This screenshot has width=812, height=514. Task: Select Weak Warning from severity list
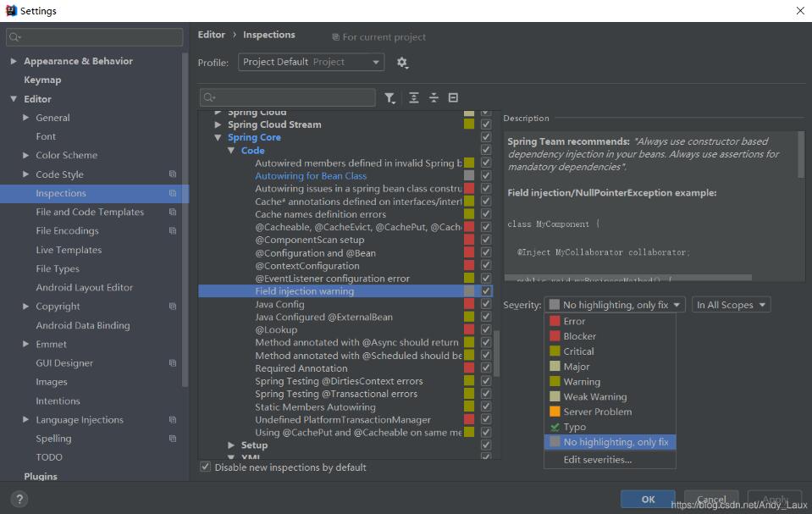(594, 396)
